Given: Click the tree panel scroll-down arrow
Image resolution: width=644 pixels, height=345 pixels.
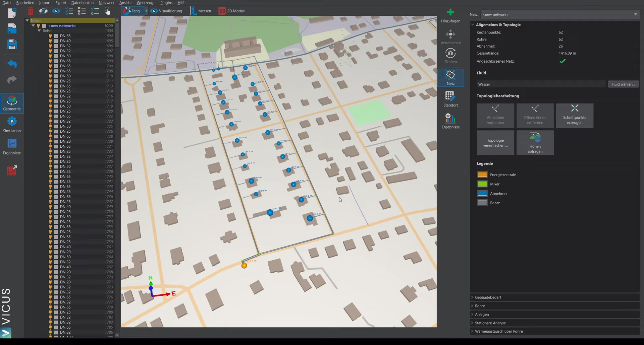Looking at the screenshot, I should (x=117, y=335).
